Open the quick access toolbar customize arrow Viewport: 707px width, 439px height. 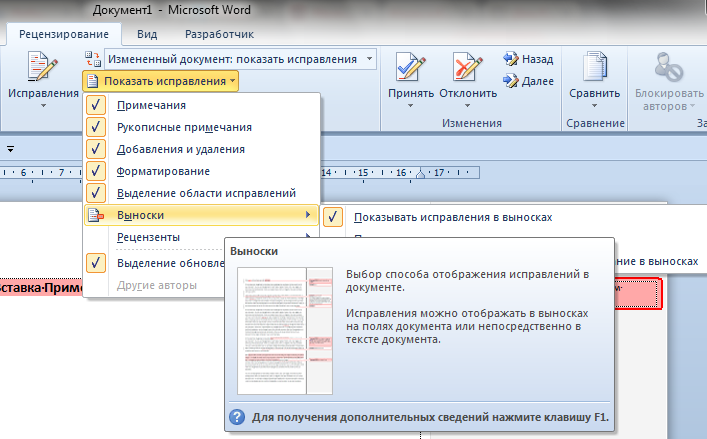tap(10, 149)
